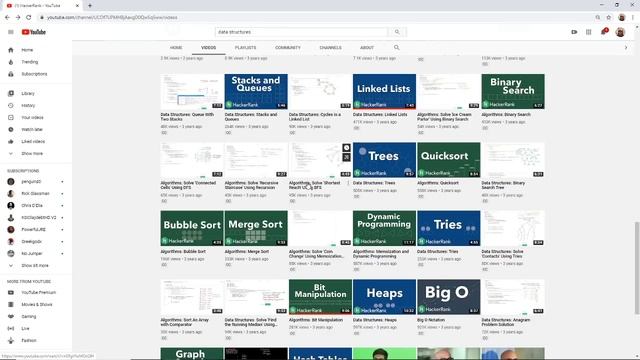Open Data Structures: Cycles in a Linked List video
Screen dimensions: 640x360
[x=315, y=117]
